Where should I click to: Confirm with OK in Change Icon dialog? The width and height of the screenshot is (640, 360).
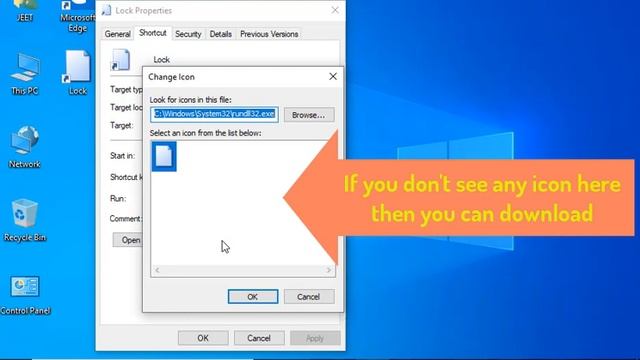pos(253,297)
